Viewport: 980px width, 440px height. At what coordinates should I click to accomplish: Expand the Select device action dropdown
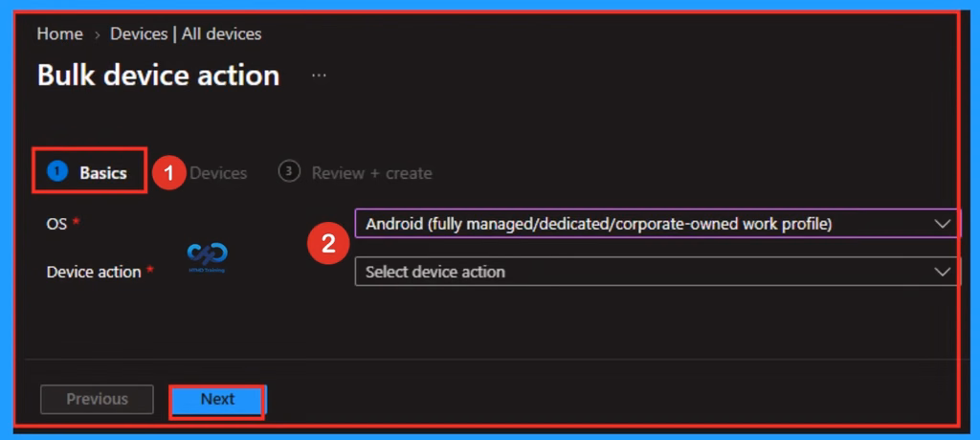[657, 272]
